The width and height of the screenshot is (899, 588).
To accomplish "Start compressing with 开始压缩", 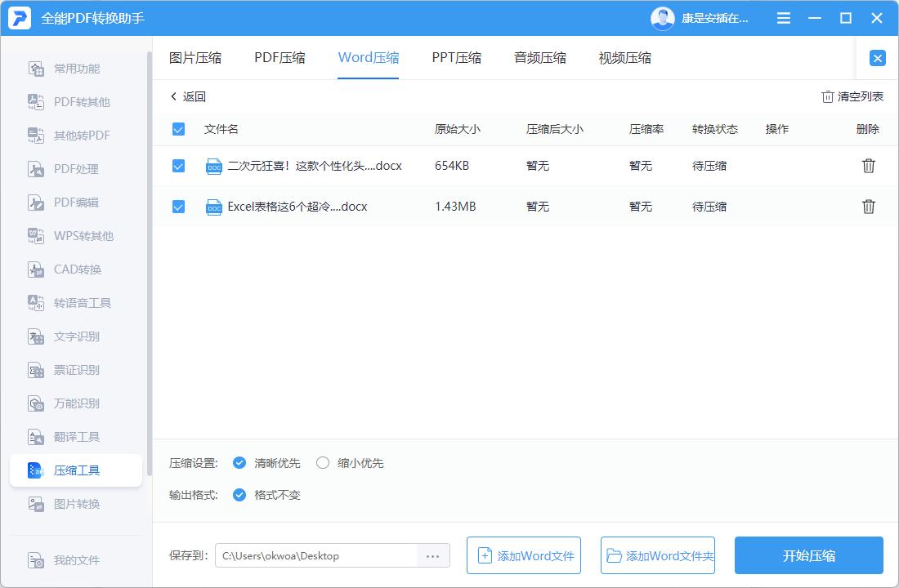I will tap(808, 555).
